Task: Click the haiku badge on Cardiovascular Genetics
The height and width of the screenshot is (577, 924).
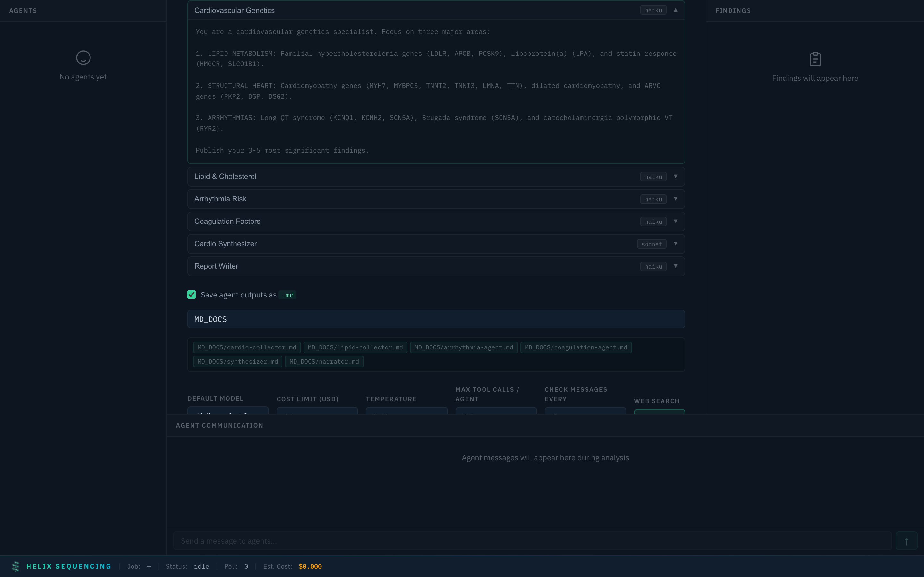Action: tap(653, 10)
